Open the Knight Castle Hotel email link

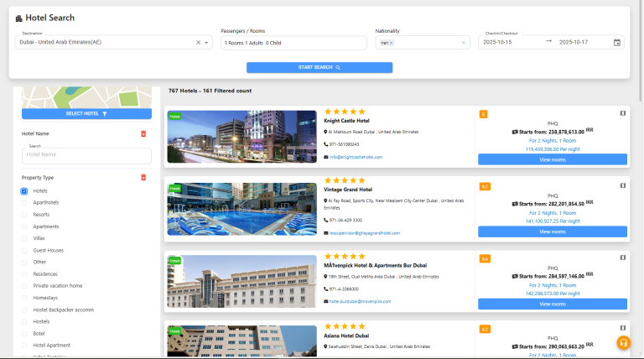click(x=356, y=157)
